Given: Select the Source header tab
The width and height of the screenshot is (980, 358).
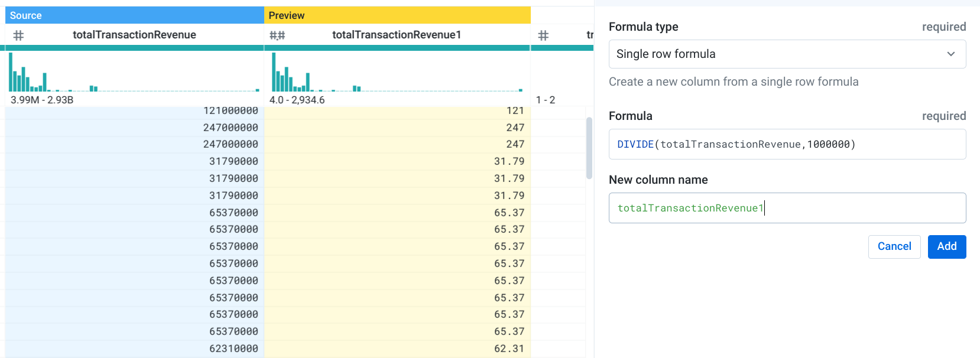Looking at the screenshot, I should 134,15.
